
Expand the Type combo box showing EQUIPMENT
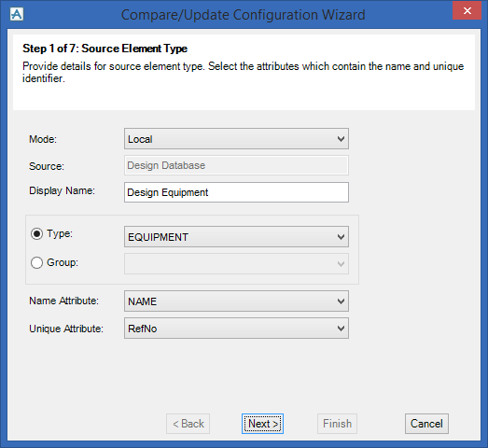point(236,237)
